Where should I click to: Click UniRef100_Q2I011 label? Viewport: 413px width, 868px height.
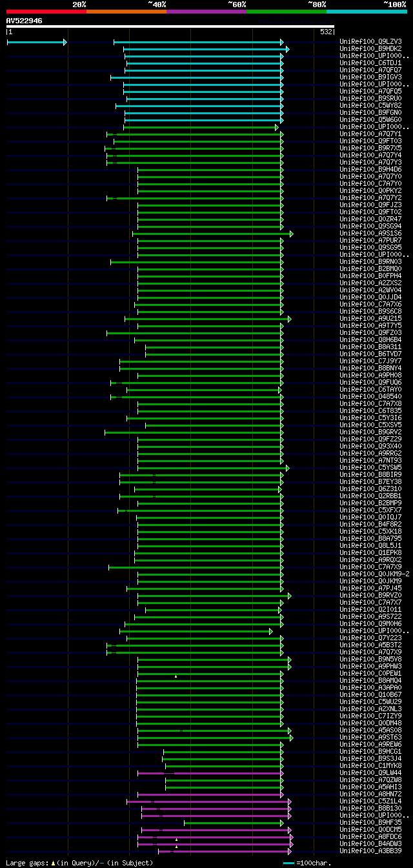[x=370, y=610]
